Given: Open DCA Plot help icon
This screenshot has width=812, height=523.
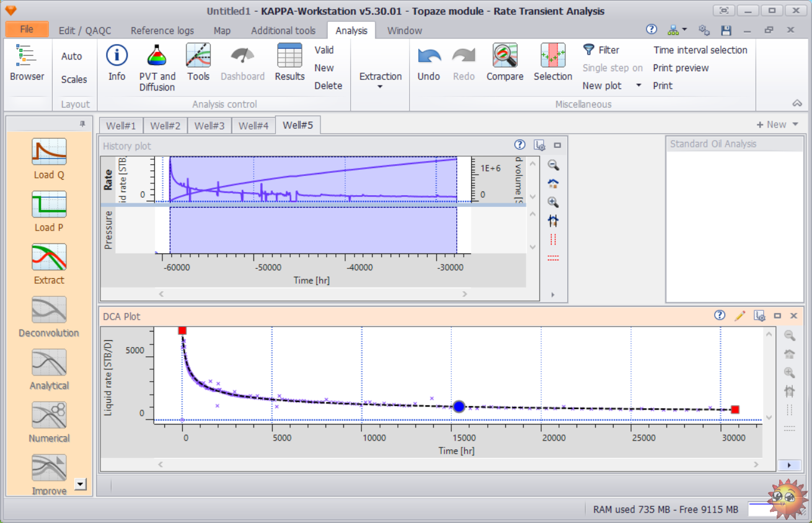Looking at the screenshot, I should click(720, 315).
